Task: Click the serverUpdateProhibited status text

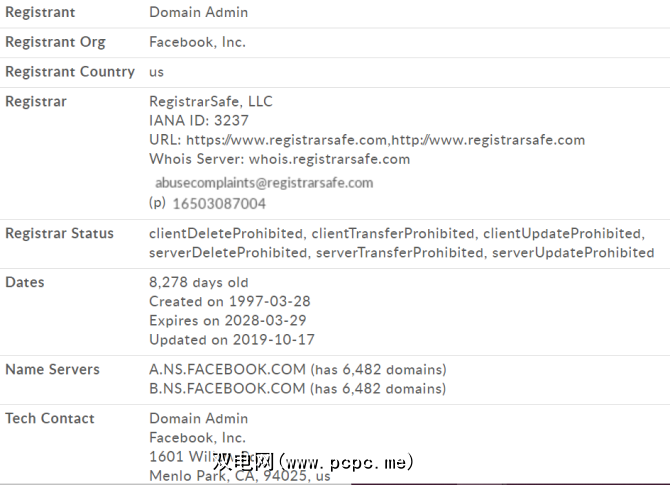Action: tap(573, 253)
